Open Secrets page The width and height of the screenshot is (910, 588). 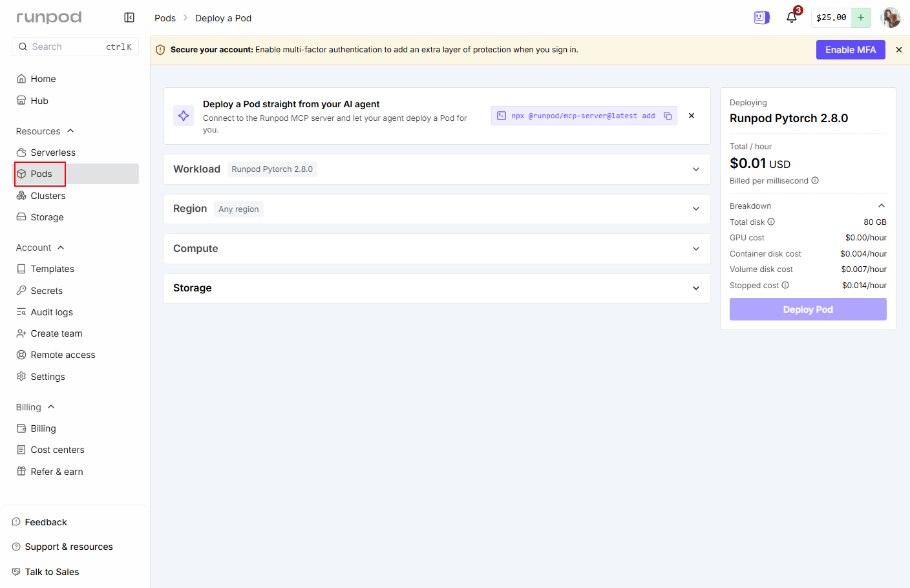[x=76, y=291]
